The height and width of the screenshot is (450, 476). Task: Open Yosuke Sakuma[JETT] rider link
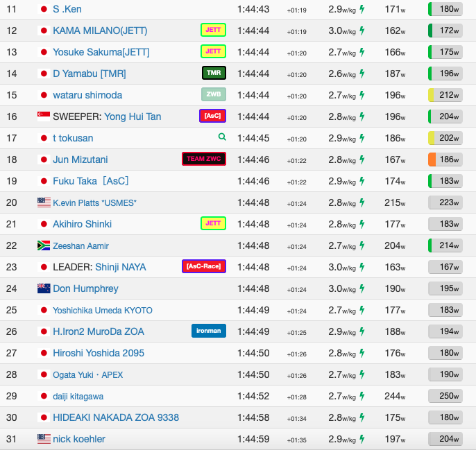click(101, 52)
